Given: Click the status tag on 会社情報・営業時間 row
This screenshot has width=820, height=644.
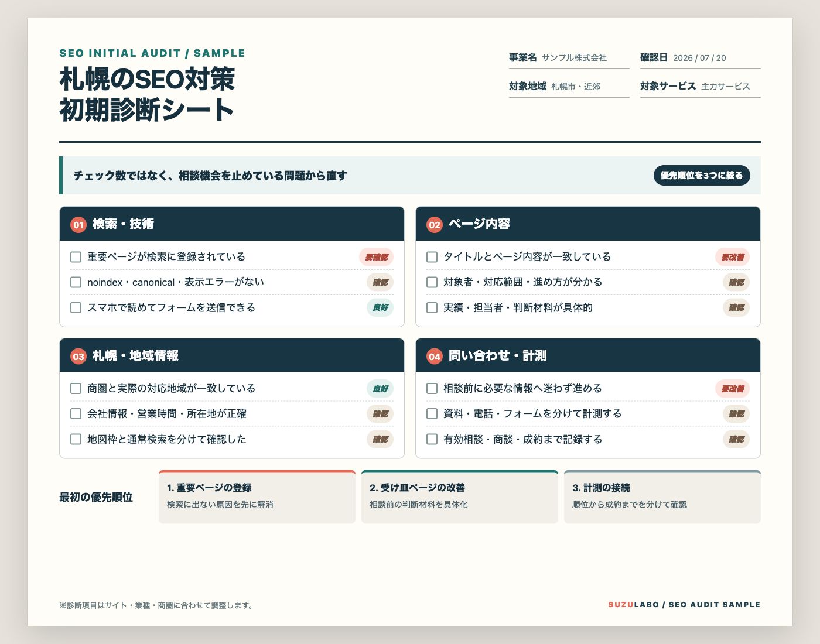Looking at the screenshot, I should coord(380,414).
